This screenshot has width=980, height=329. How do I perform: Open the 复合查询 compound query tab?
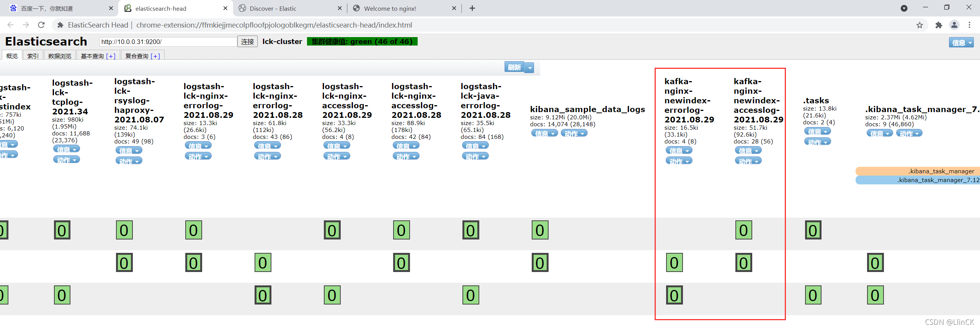pyautogui.click(x=142, y=55)
